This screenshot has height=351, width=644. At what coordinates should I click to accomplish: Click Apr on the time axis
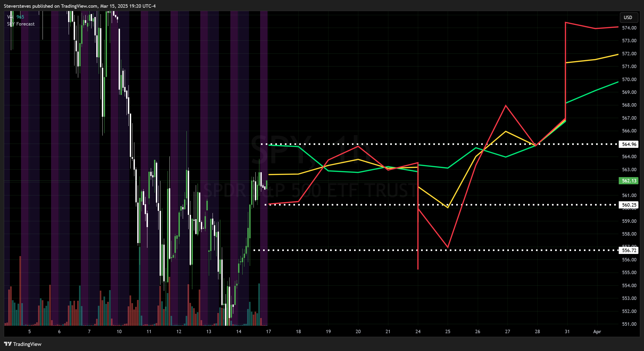(597, 331)
